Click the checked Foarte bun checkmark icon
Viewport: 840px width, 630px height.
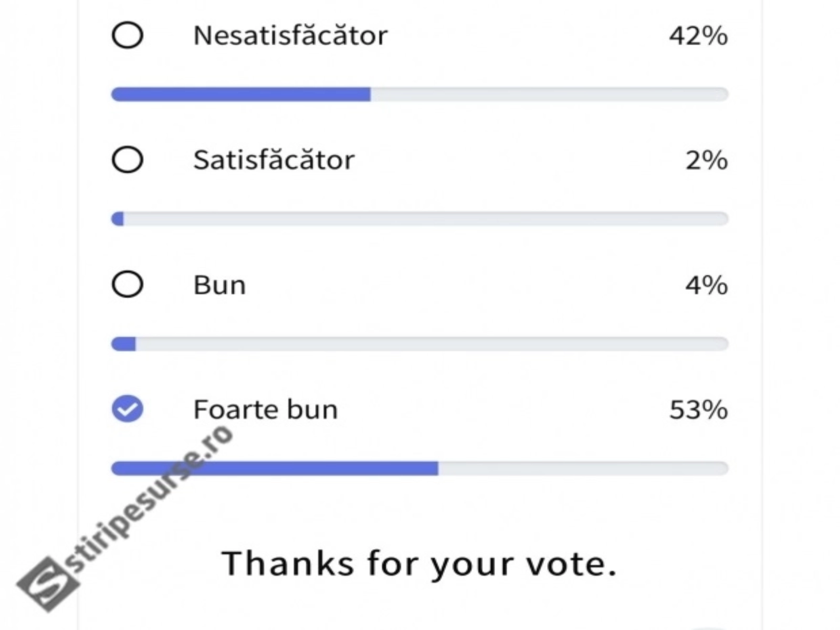(x=128, y=408)
